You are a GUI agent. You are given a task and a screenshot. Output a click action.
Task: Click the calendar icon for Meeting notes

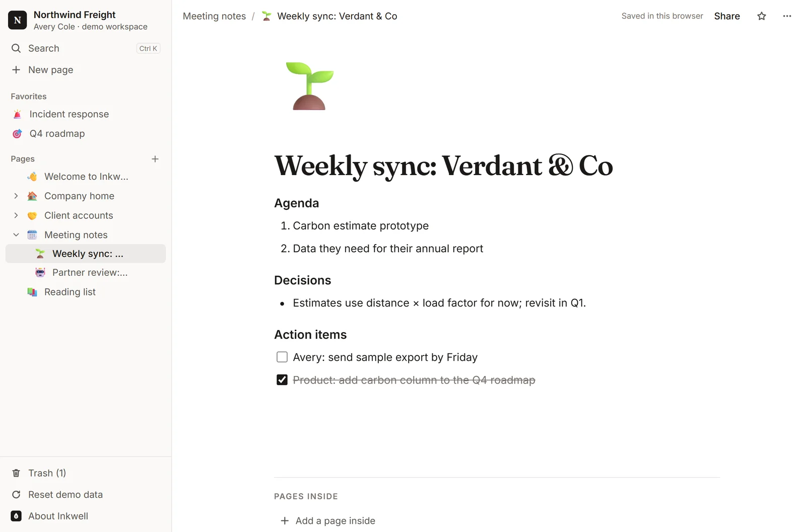coord(32,235)
